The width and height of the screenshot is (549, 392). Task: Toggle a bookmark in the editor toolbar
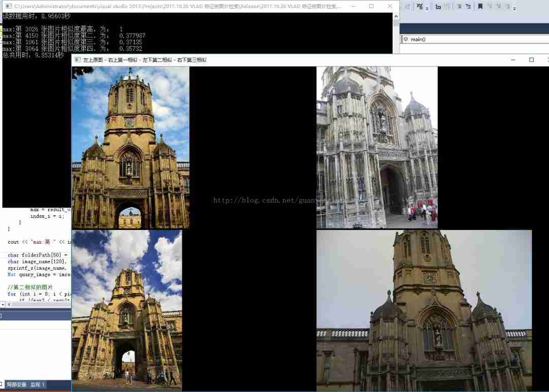pyautogui.click(x=479, y=7)
